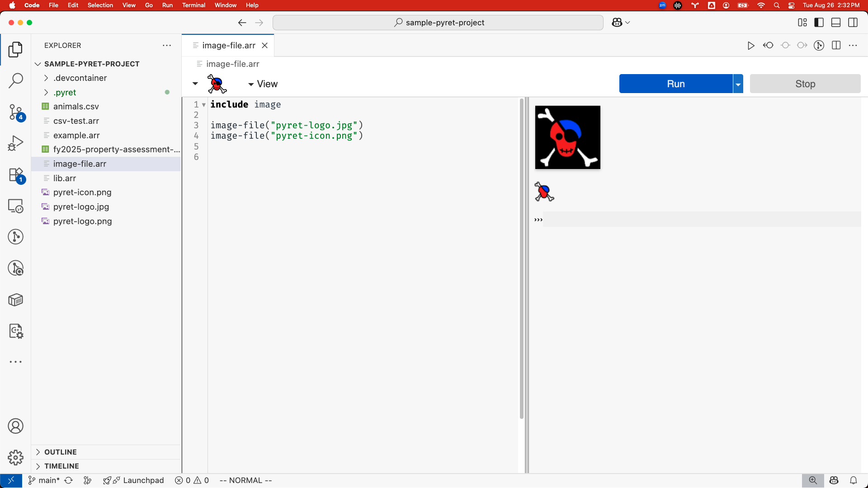Click image-file.arr breadcrumb

point(232,64)
